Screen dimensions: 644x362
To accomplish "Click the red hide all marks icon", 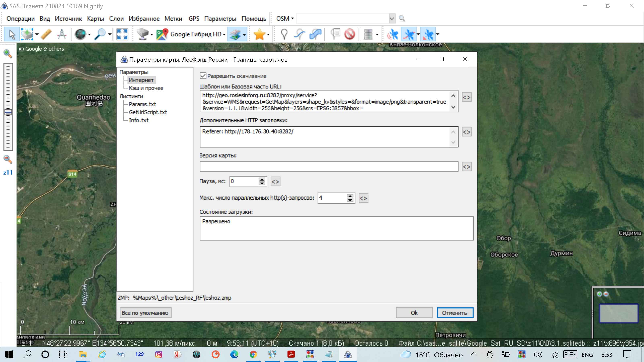I will point(349,34).
